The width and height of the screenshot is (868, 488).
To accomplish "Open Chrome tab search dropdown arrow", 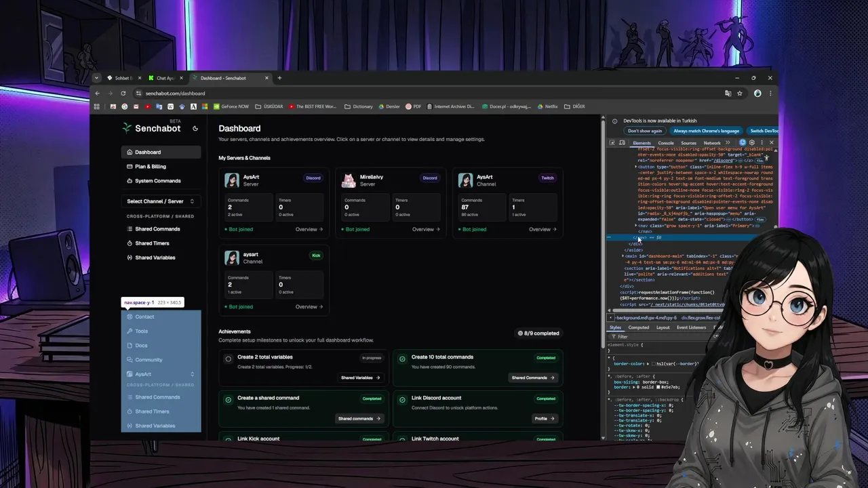I will [96, 78].
